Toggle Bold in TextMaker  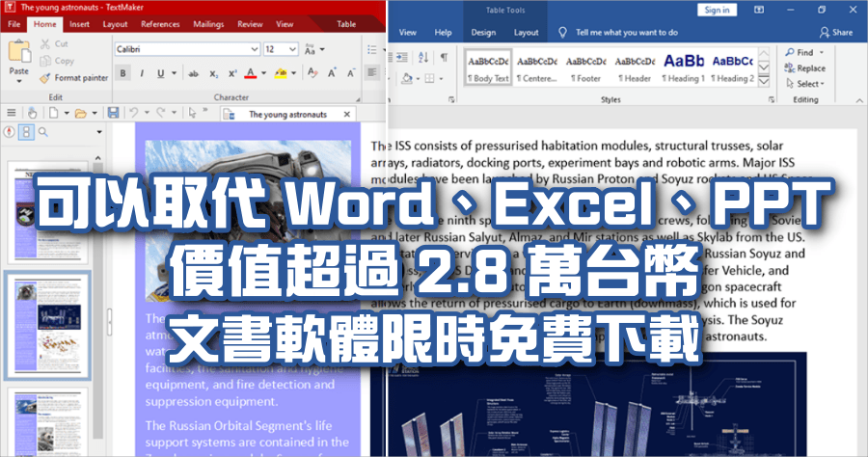(122, 73)
